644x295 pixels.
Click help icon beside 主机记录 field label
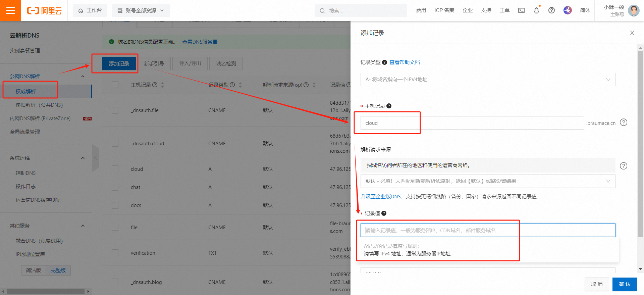click(389, 106)
